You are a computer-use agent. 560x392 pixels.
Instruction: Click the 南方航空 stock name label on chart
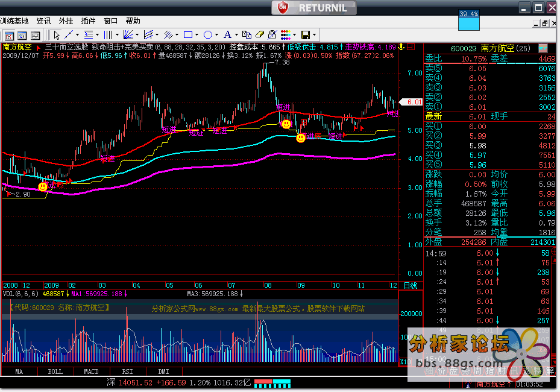(17, 47)
